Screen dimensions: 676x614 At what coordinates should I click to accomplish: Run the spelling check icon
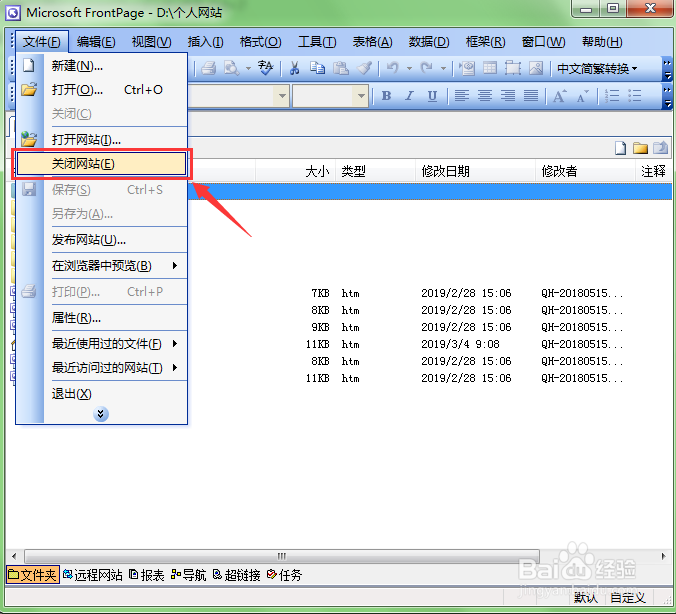[266, 68]
